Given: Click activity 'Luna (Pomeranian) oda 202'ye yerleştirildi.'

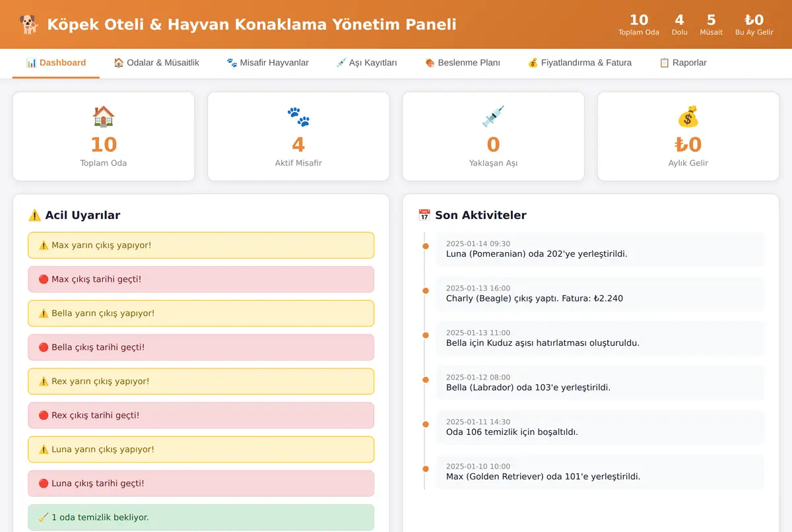Looking at the screenshot, I should pos(600,249).
